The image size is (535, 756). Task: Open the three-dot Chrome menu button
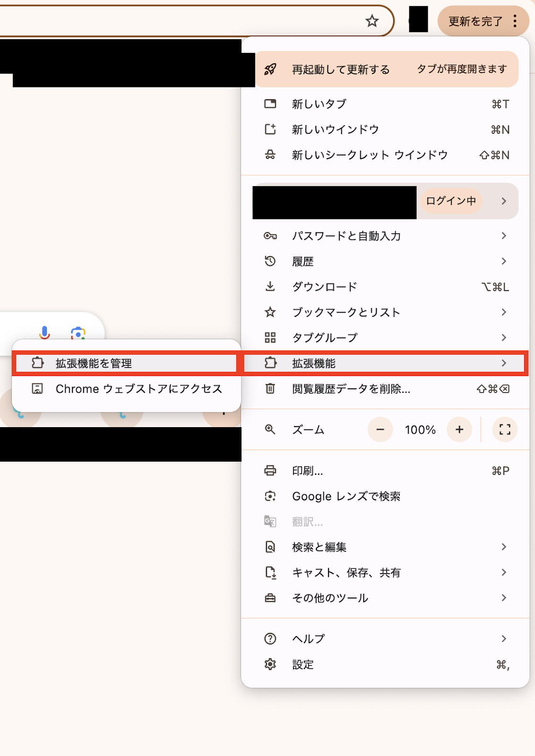click(x=515, y=21)
